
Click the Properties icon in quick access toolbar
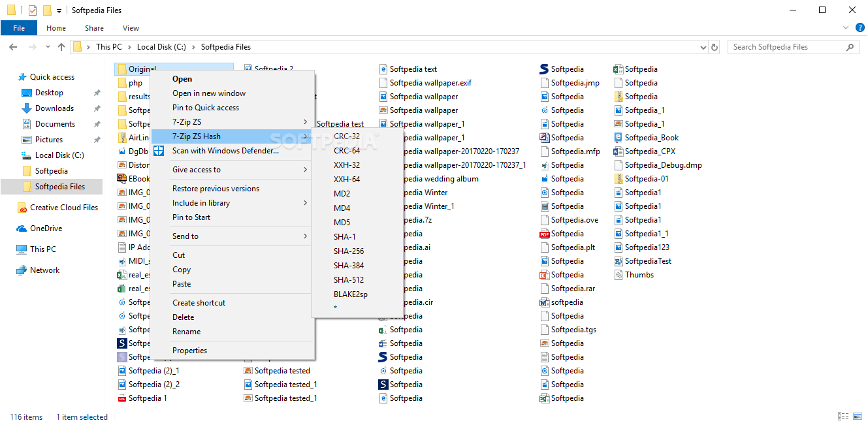click(32, 10)
